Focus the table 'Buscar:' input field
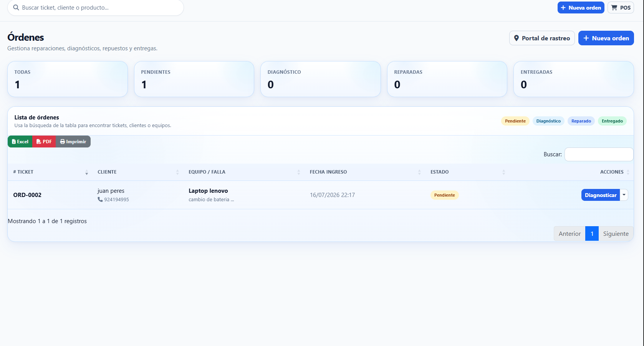The height and width of the screenshot is (346, 644). (599, 154)
